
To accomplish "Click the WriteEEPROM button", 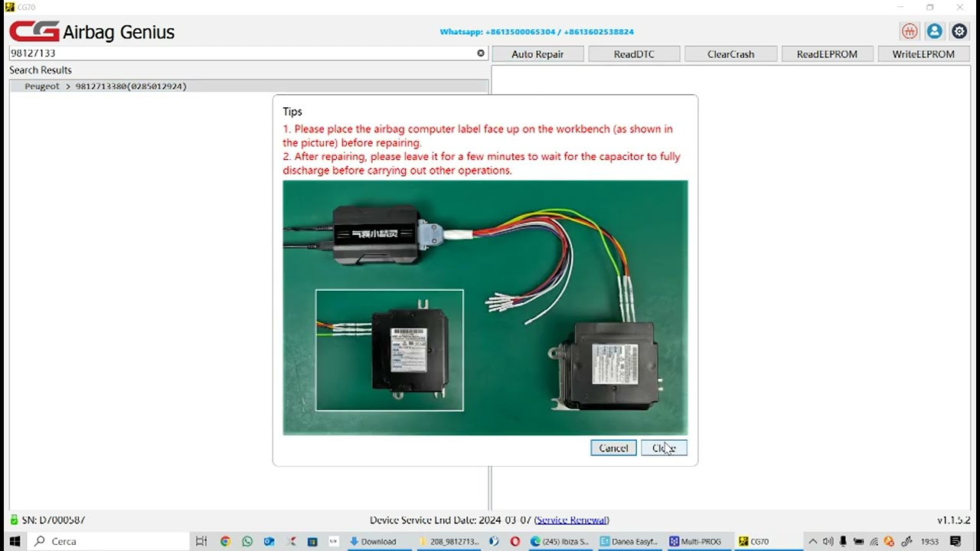I will [x=923, y=54].
